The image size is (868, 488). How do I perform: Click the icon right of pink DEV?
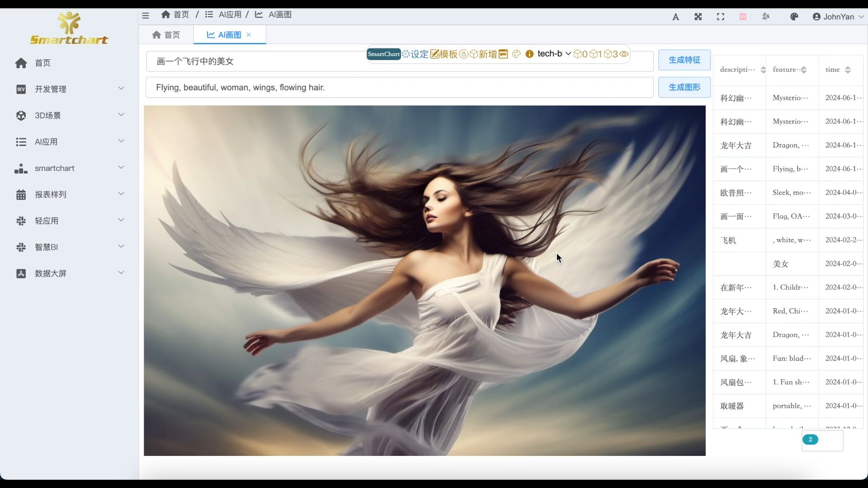(766, 17)
